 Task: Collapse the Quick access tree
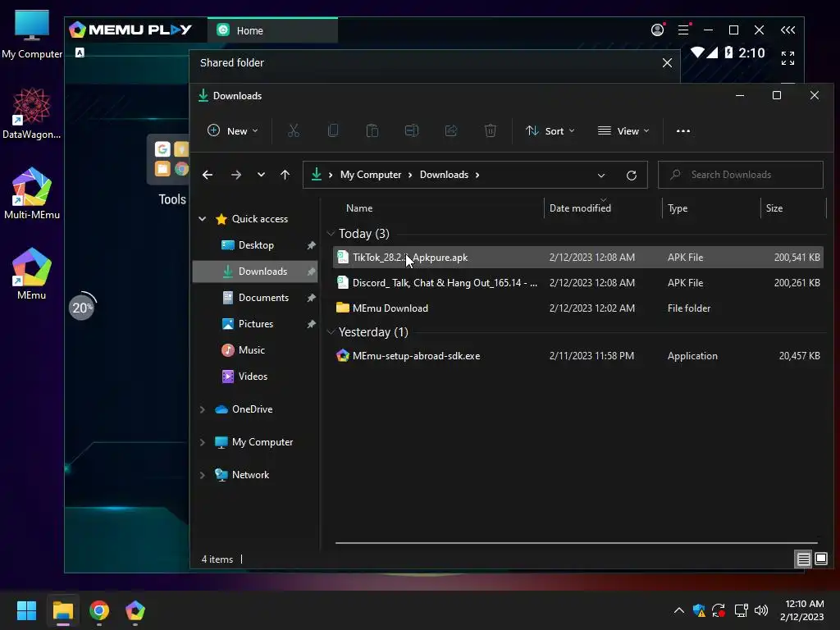coord(203,218)
